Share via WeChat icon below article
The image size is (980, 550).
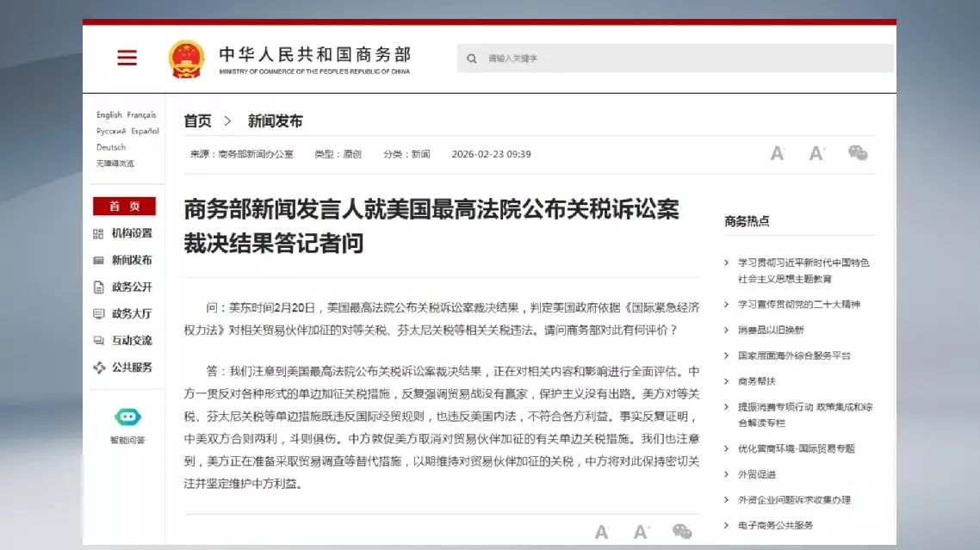tap(681, 531)
